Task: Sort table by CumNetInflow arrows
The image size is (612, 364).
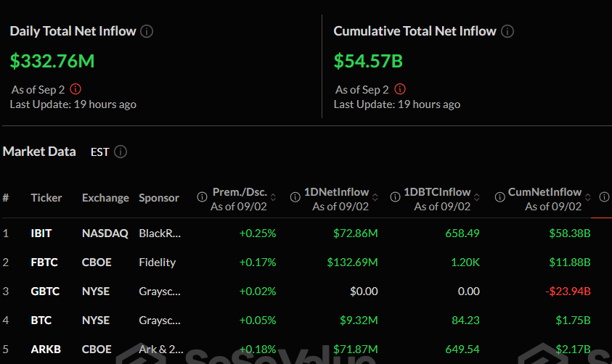Action: (588, 197)
